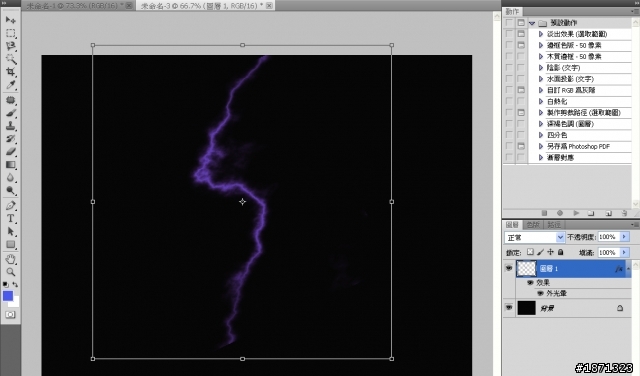Click the 背景 layer thumbnail
The image size is (640, 376).
click(x=526, y=308)
